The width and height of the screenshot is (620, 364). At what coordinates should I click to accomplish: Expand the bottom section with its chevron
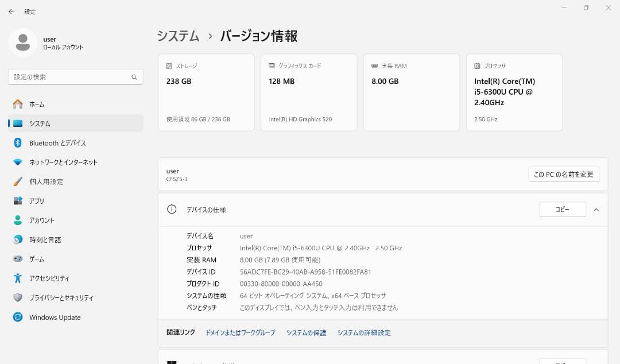[x=596, y=361]
